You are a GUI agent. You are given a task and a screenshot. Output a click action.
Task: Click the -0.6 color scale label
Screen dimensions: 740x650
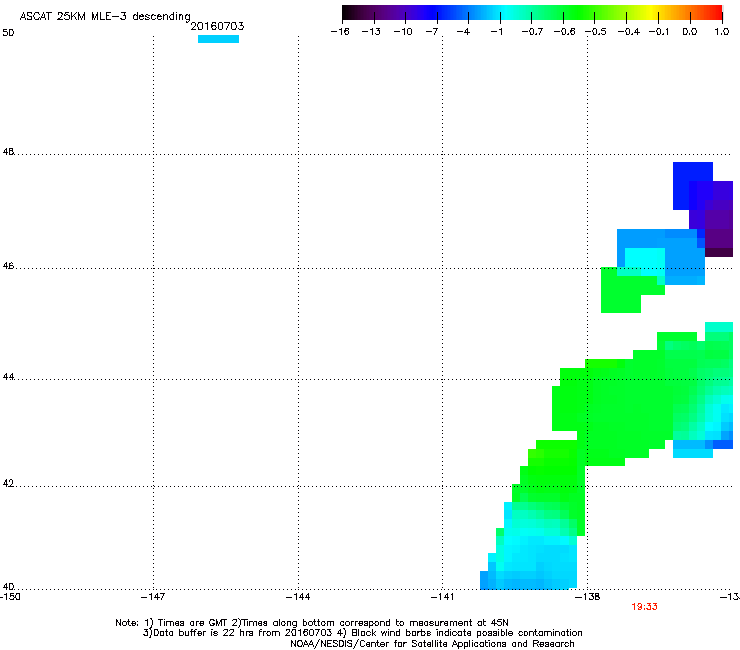click(x=564, y=32)
